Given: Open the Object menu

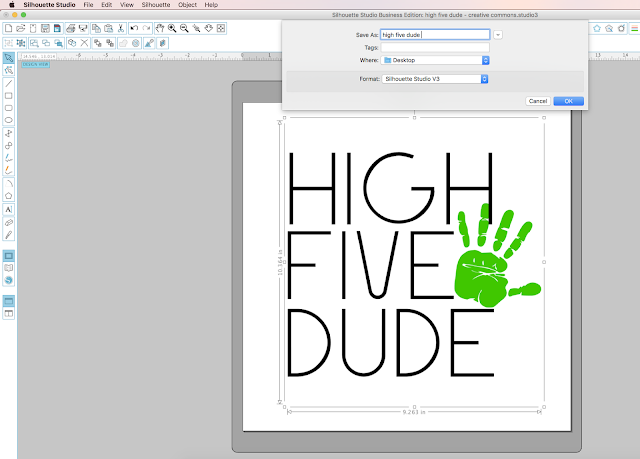Looking at the screenshot, I should click(x=187, y=5).
